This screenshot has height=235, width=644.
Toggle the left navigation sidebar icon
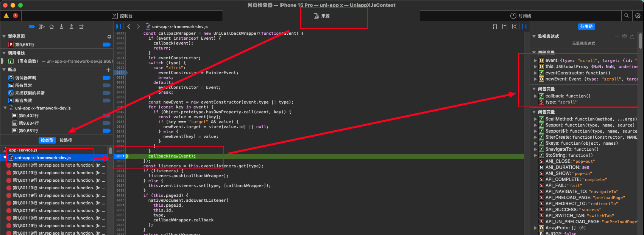click(119, 26)
